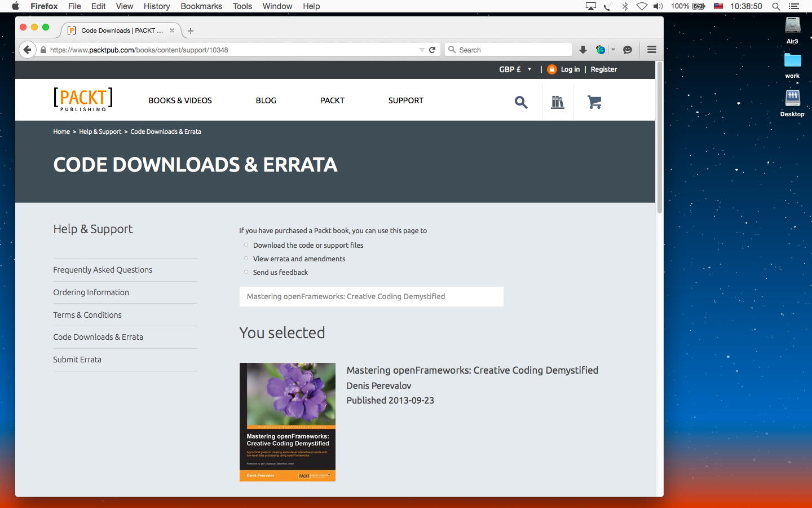Close the Code Downloads tab
This screenshot has height=508, width=812.
[x=172, y=30]
